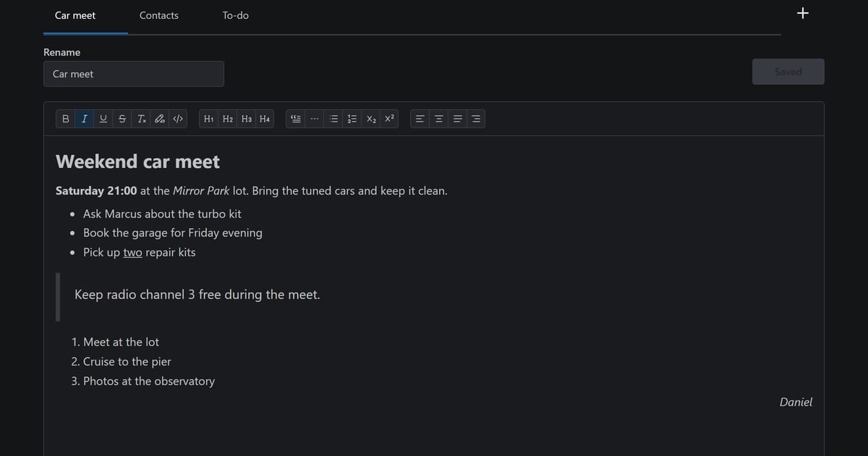Click the bold "Saturday 21:00" text

[x=96, y=191]
